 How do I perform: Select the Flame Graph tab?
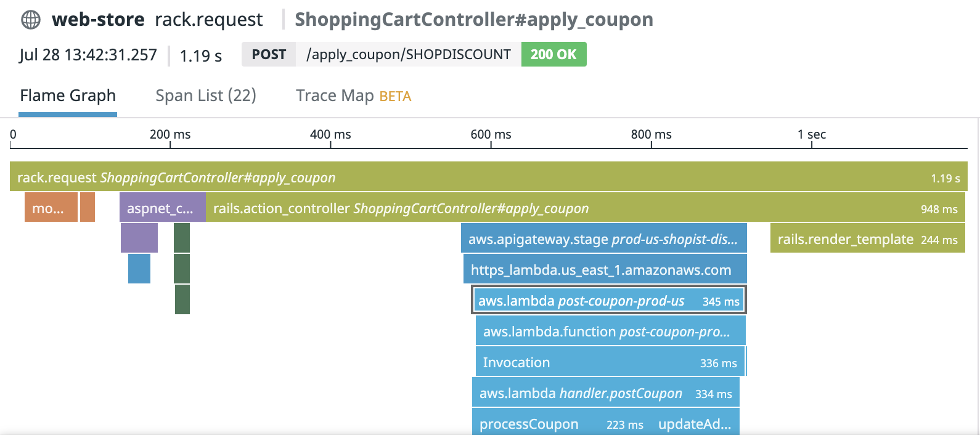click(x=68, y=96)
